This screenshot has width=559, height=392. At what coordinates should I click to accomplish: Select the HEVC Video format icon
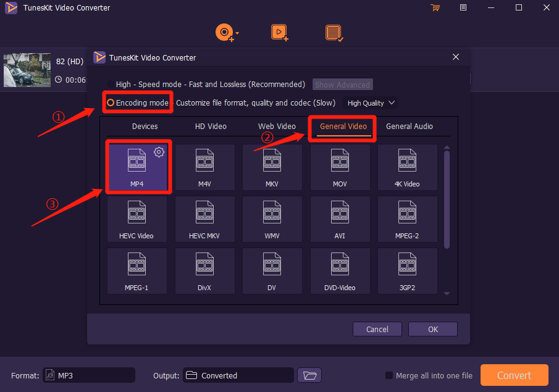137,219
